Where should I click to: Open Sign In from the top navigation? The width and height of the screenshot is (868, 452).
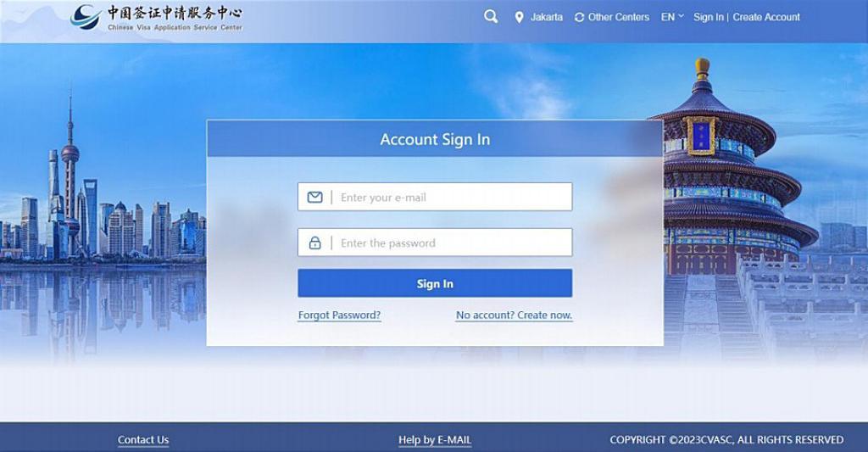[x=709, y=17]
